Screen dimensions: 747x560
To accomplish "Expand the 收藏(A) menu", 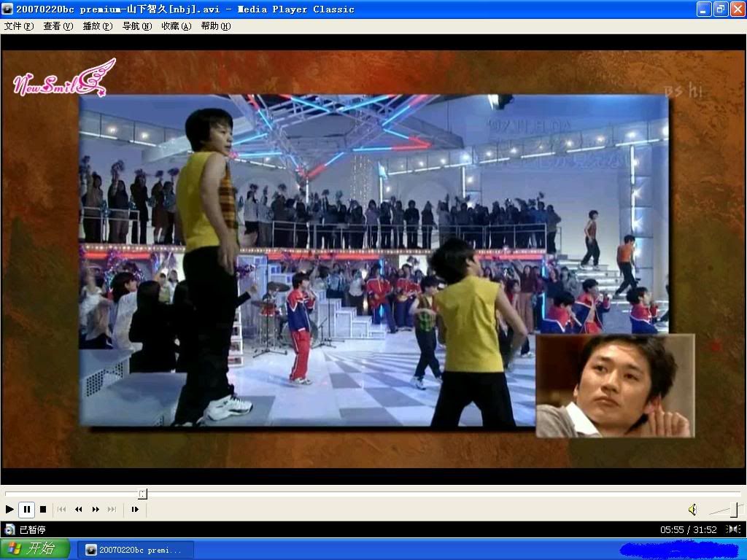I will click(177, 26).
